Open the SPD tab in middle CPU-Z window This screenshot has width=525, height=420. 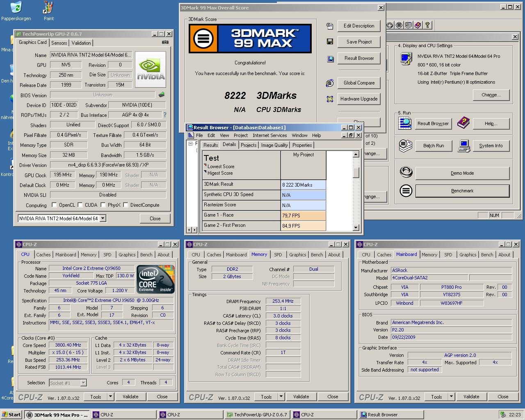[x=278, y=255]
